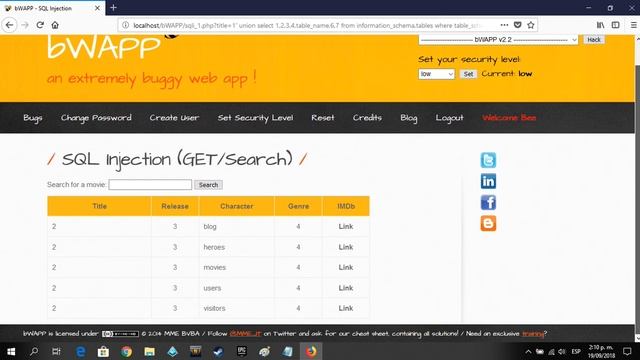This screenshot has height=360, width=640.
Task: Launch Google Chrome from taskbar
Action: pyautogui.click(x=127, y=351)
